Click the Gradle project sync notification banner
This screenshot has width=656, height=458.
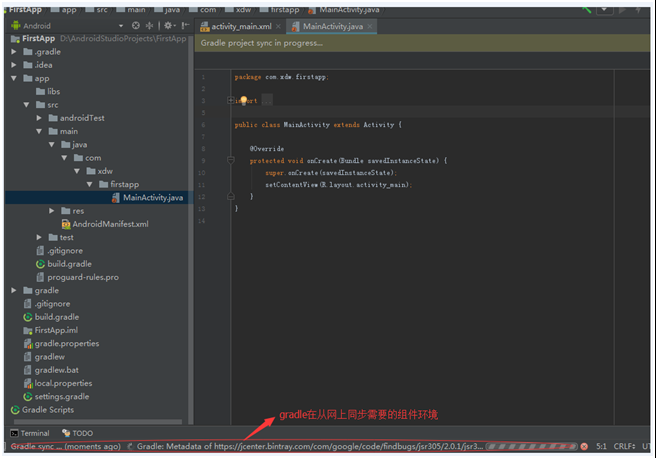(423, 43)
